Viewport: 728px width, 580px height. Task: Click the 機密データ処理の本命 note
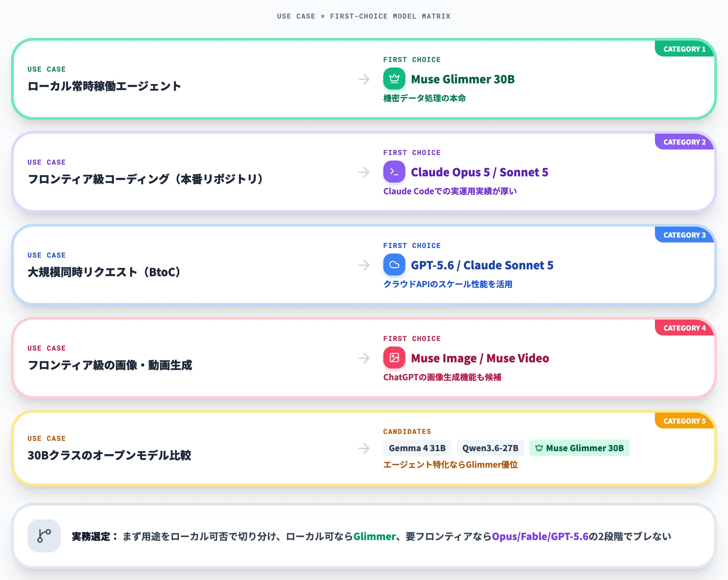(424, 98)
